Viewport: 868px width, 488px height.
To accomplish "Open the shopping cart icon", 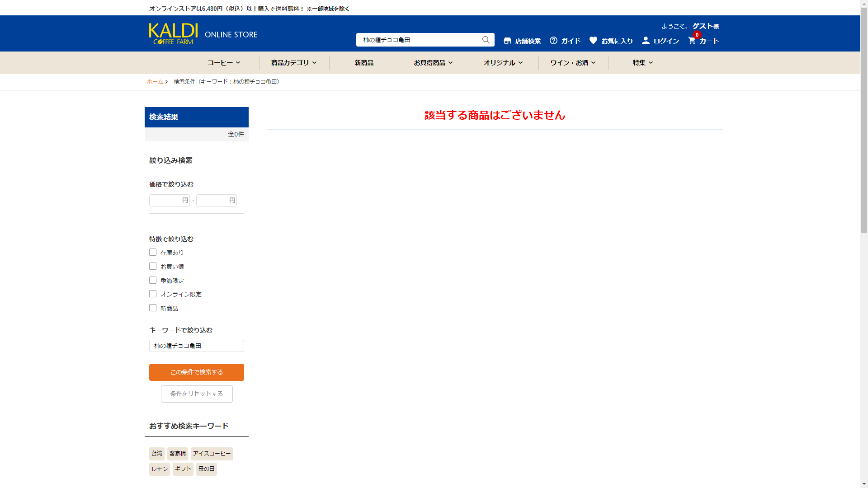I will tap(692, 41).
